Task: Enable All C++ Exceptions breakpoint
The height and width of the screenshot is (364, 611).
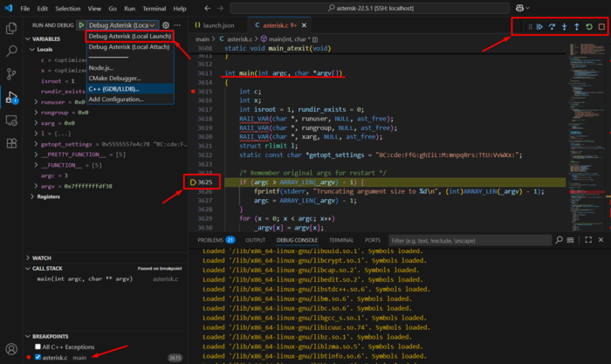Action: point(36,347)
